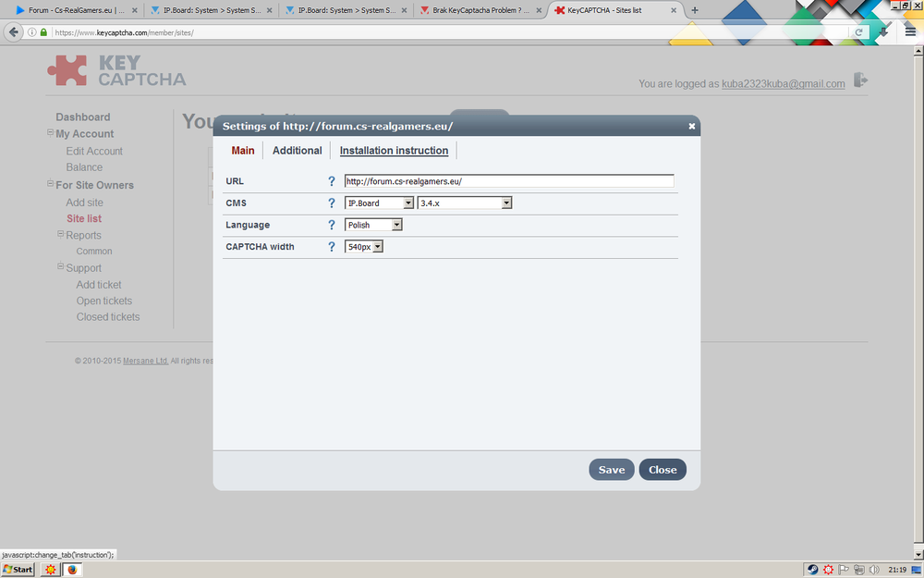Click the Windows Start button
924x578 pixels.
point(18,570)
